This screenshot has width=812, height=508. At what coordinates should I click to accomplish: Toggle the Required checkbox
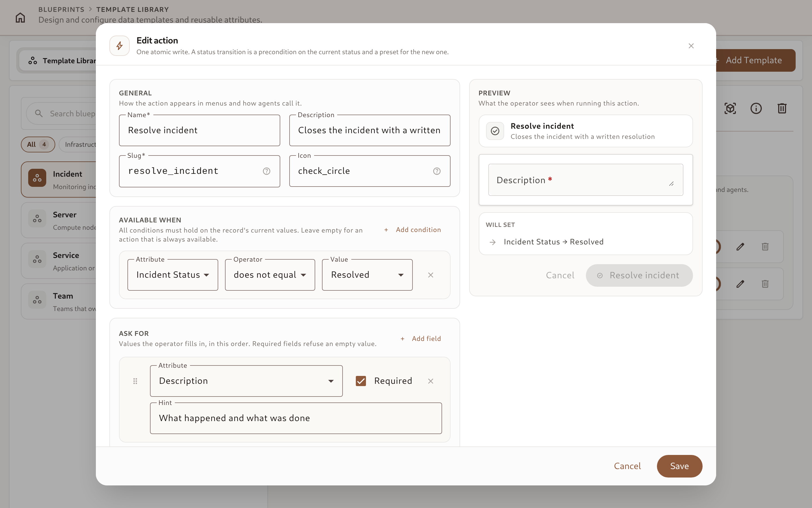click(x=361, y=381)
